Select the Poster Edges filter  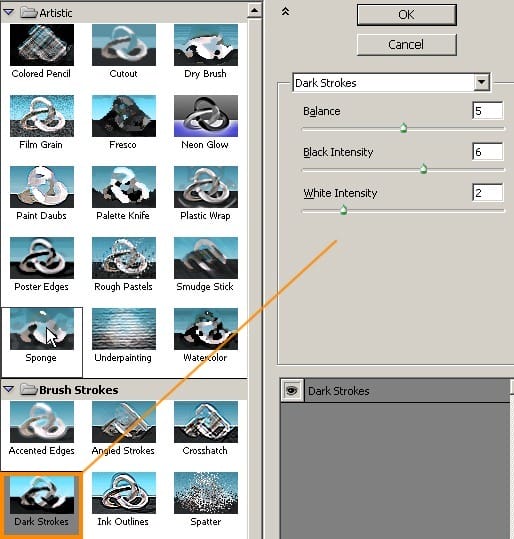[x=42, y=258]
